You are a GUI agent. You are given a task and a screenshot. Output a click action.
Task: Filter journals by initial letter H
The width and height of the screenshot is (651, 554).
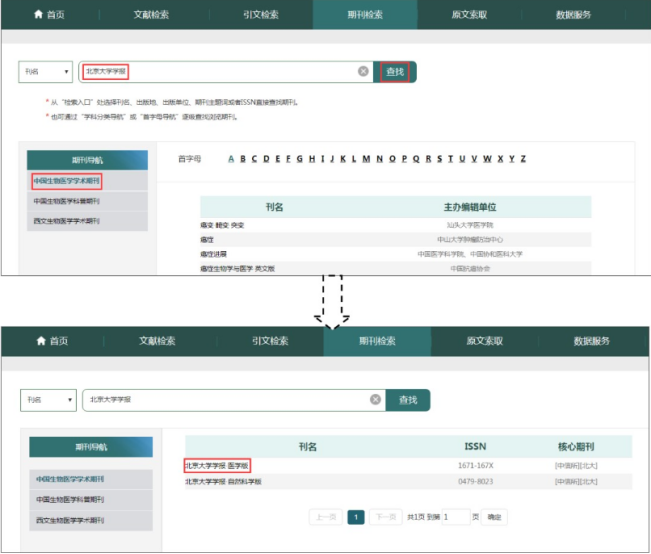pyautogui.click(x=312, y=159)
